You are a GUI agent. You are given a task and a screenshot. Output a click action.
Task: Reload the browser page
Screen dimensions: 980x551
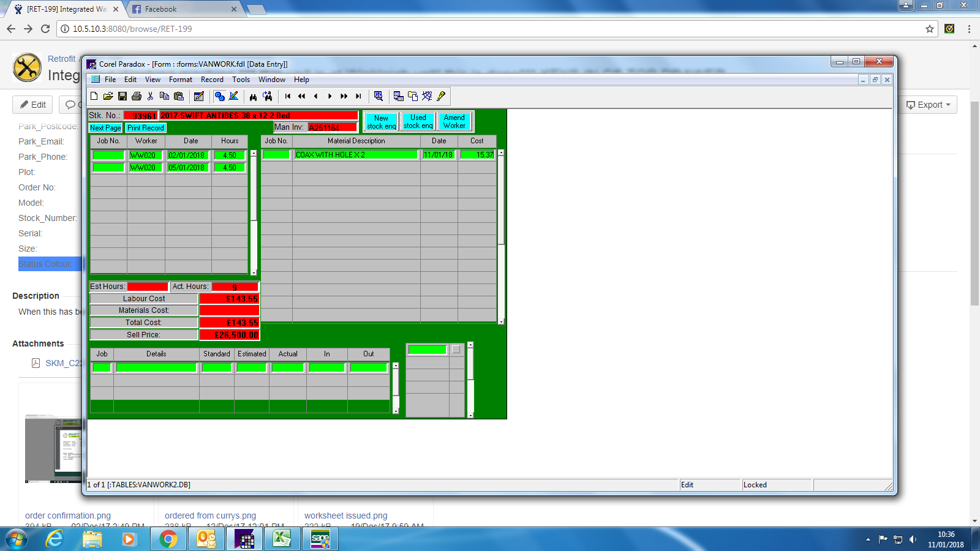point(45,29)
